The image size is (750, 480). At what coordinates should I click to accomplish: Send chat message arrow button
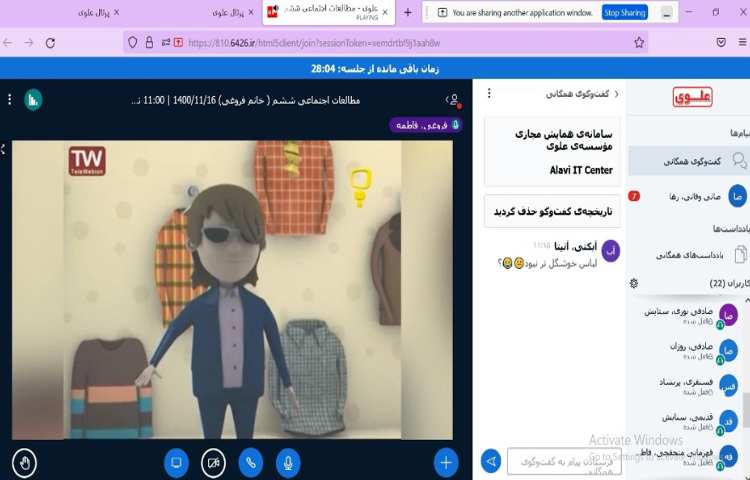491,461
